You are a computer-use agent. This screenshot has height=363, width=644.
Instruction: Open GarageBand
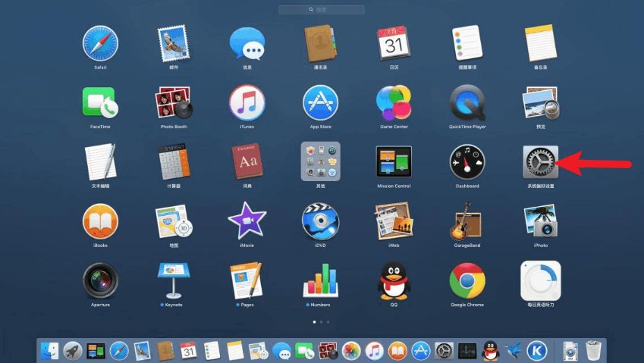tap(467, 221)
